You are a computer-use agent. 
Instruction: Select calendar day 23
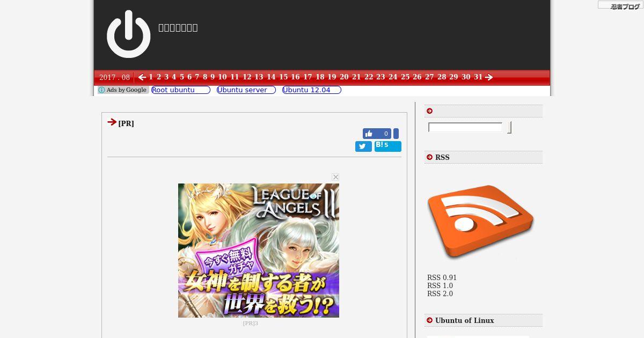[380, 77]
